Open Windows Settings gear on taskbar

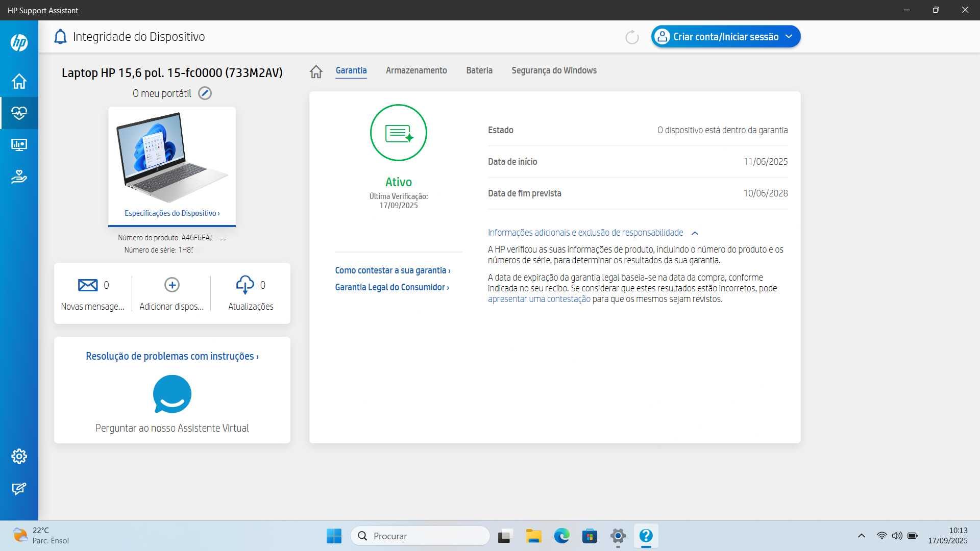pyautogui.click(x=618, y=536)
